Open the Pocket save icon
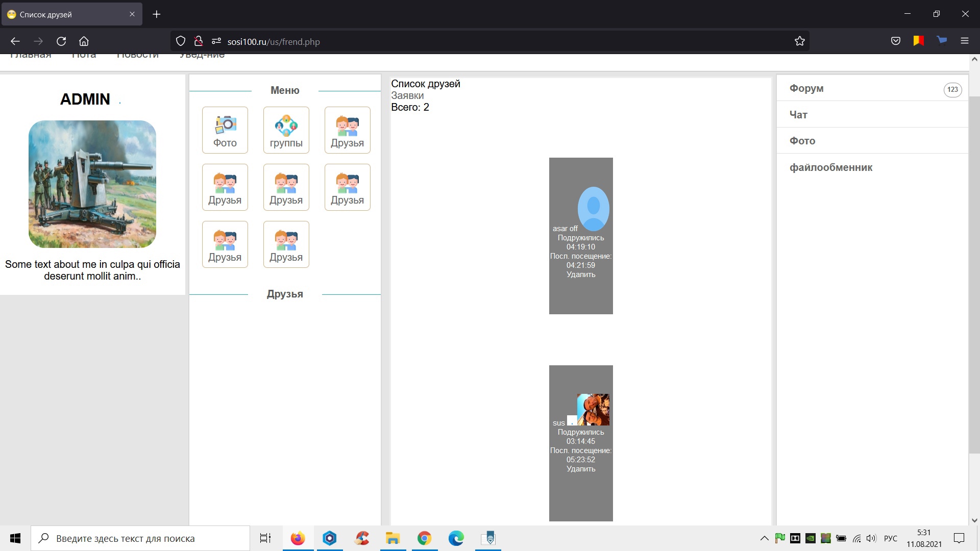 coord(895,41)
